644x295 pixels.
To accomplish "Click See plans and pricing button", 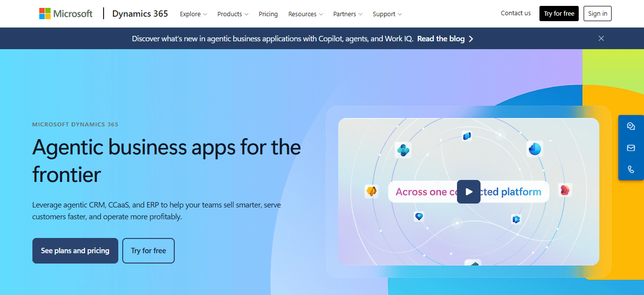I will coord(75,251).
